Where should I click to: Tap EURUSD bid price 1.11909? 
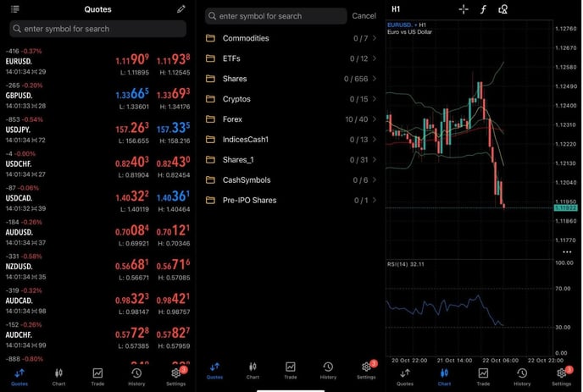(x=132, y=59)
